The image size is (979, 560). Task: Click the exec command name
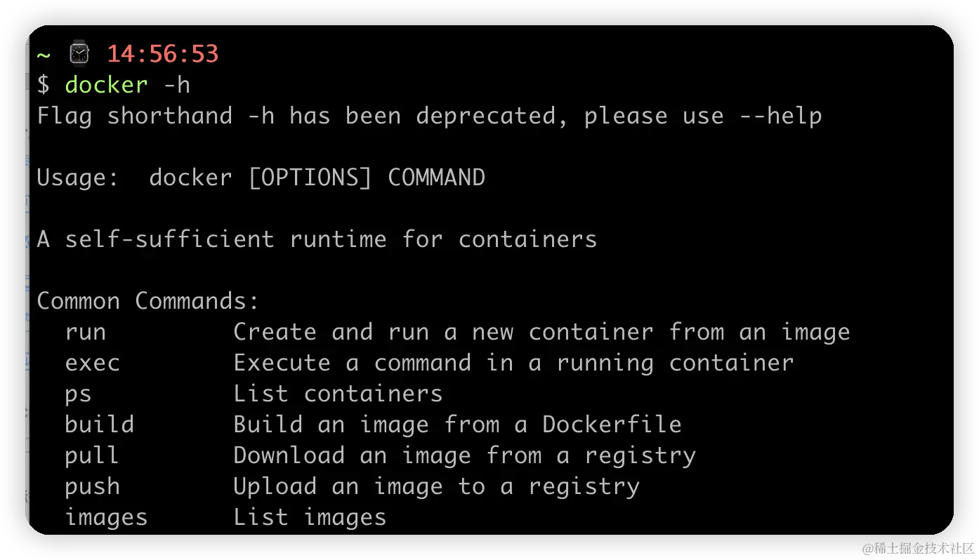92,363
